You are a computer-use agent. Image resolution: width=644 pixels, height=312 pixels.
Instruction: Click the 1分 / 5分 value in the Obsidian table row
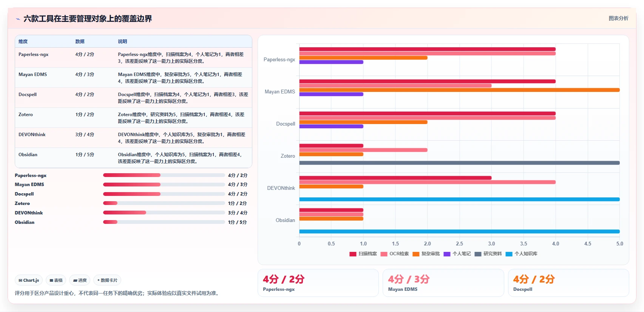(x=85, y=155)
